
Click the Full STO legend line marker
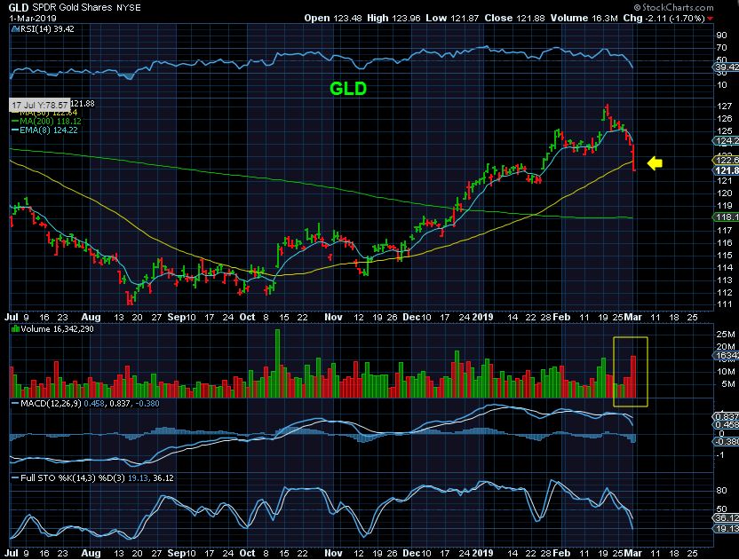[x=15, y=478]
